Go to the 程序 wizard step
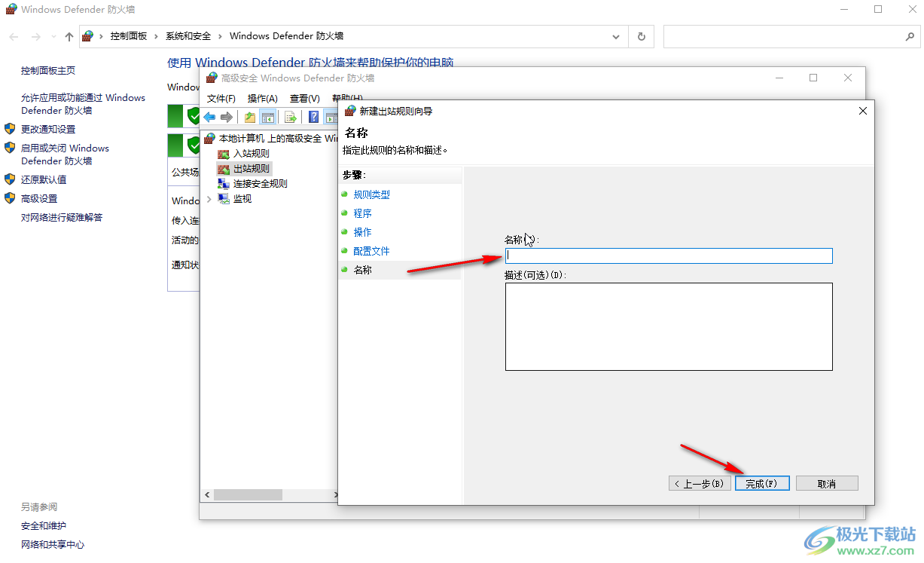Viewport: 924px width, 563px height. coord(363,213)
